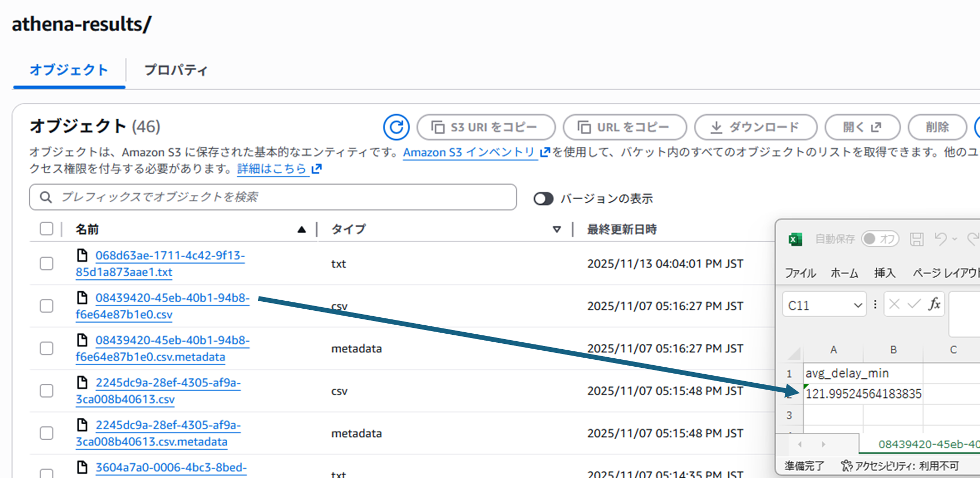This screenshot has width=980, height=478.
Task: Toggle Excel 自動保存 autosave switch
Action: 880,239
